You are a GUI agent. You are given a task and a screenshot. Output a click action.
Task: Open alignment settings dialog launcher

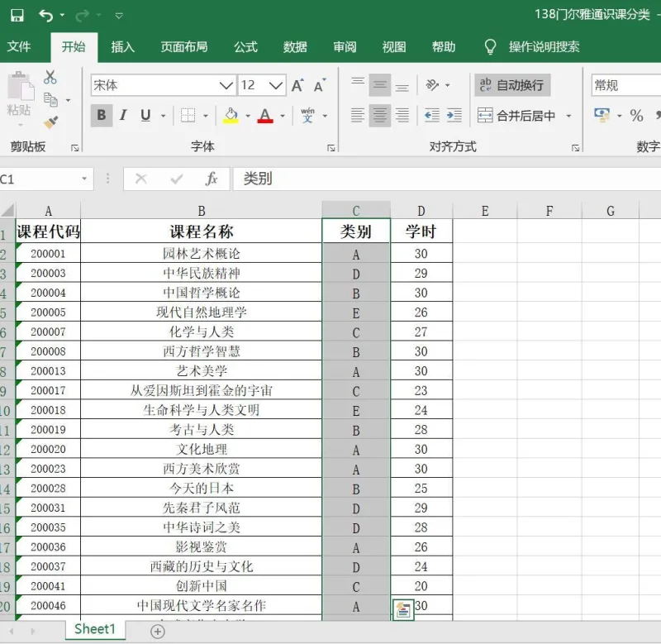[575, 148]
